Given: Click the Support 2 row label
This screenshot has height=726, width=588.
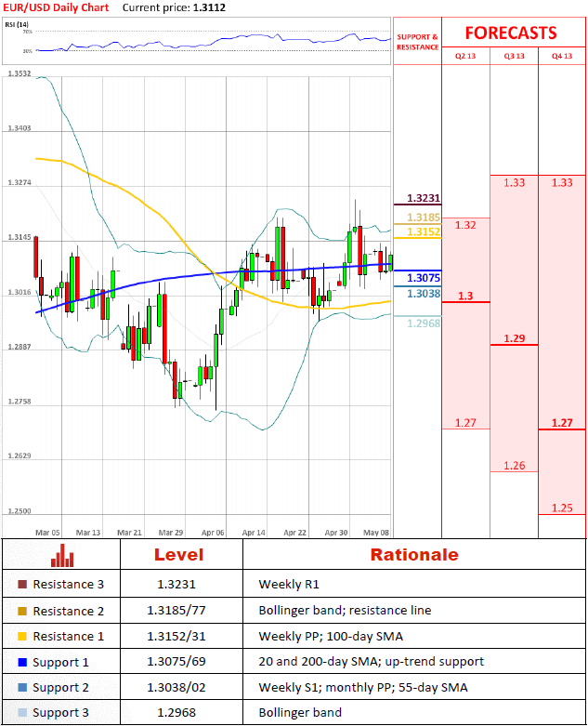Looking at the screenshot, I should pyautogui.click(x=60, y=688).
